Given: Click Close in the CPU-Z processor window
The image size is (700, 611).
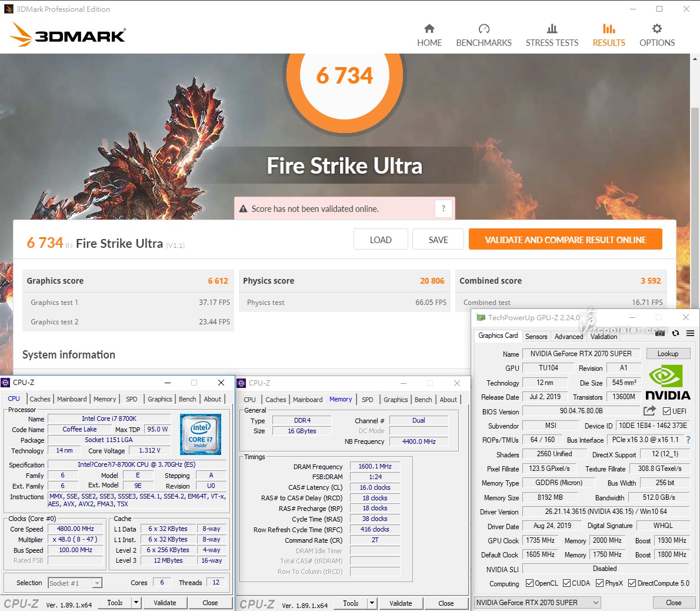Looking at the screenshot, I should pyautogui.click(x=210, y=603).
